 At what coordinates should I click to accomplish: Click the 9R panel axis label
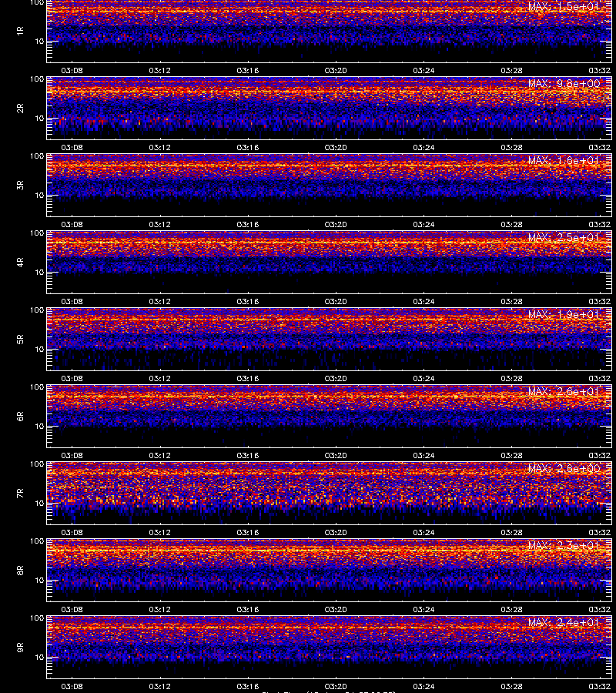[20, 648]
